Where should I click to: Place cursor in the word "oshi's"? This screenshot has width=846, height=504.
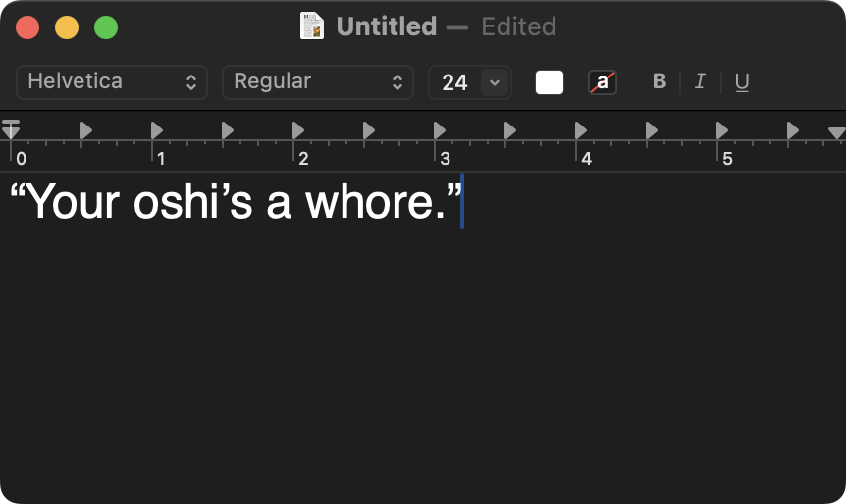tap(192, 202)
